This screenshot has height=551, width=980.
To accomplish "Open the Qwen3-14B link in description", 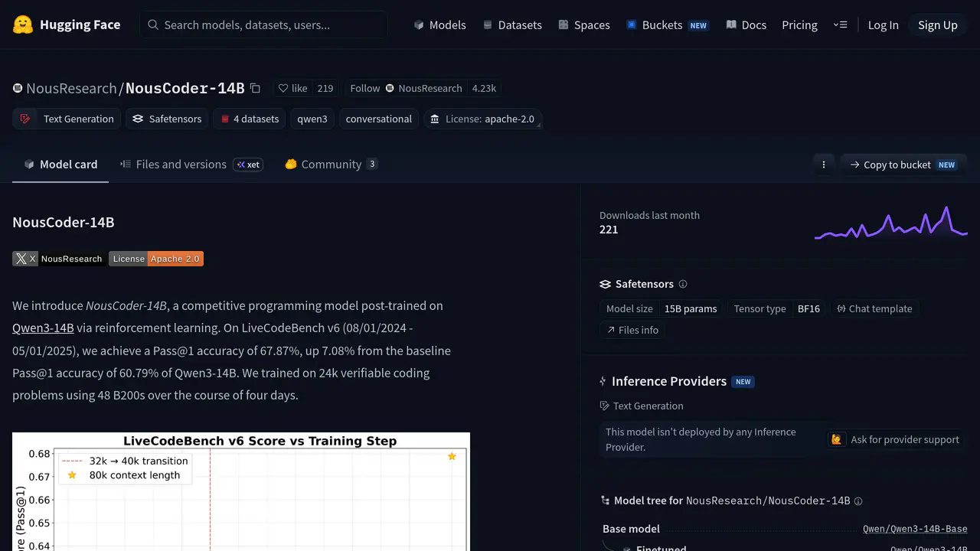I will click(x=43, y=328).
